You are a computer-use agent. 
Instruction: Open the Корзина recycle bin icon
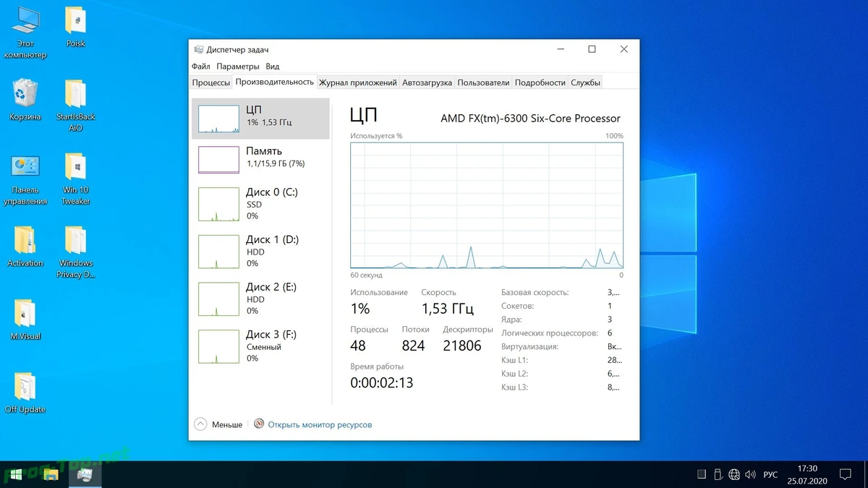pos(25,100)
